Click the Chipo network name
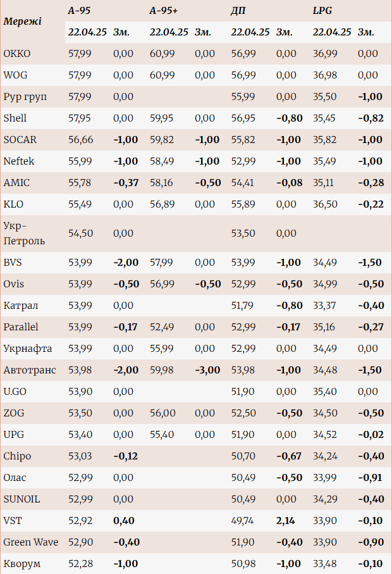Image resolution: width=392 pixels, height=574 pixels. pos(17,456)
